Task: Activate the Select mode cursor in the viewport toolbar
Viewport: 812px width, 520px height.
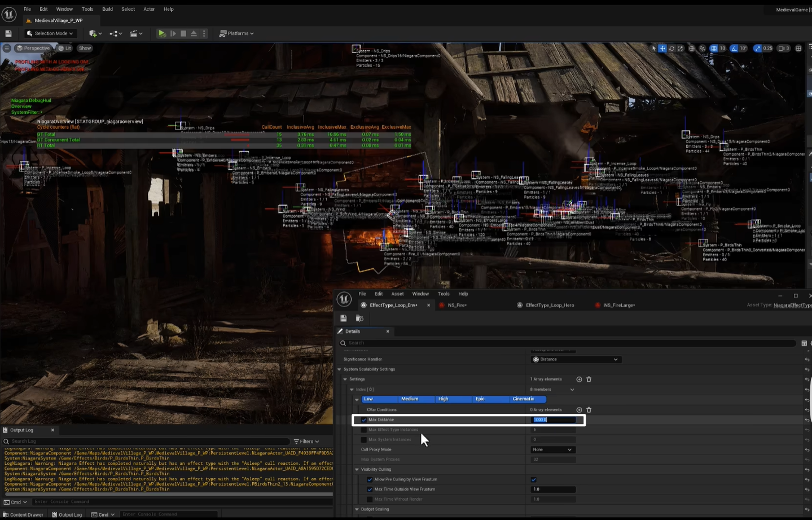Action: tap(654, 49)
